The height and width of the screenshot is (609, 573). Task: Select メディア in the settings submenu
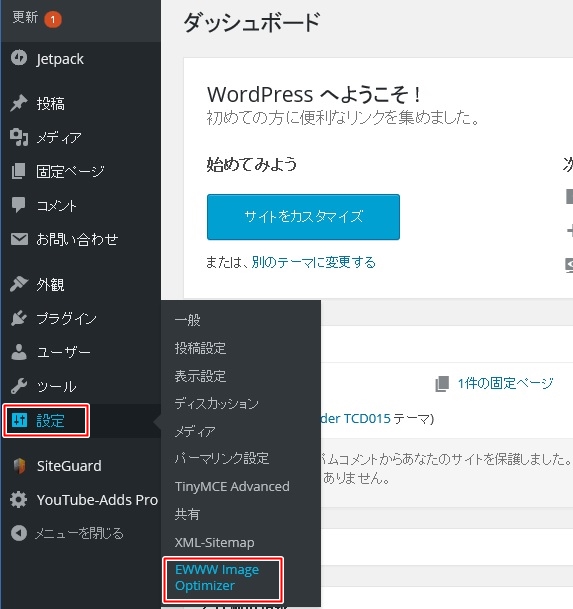point(195,431)
